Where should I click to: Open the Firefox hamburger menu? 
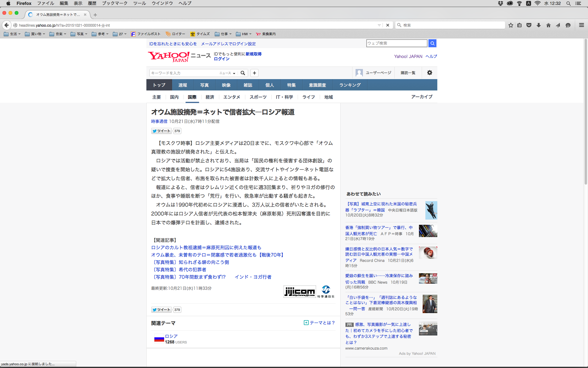click(581, 25)
